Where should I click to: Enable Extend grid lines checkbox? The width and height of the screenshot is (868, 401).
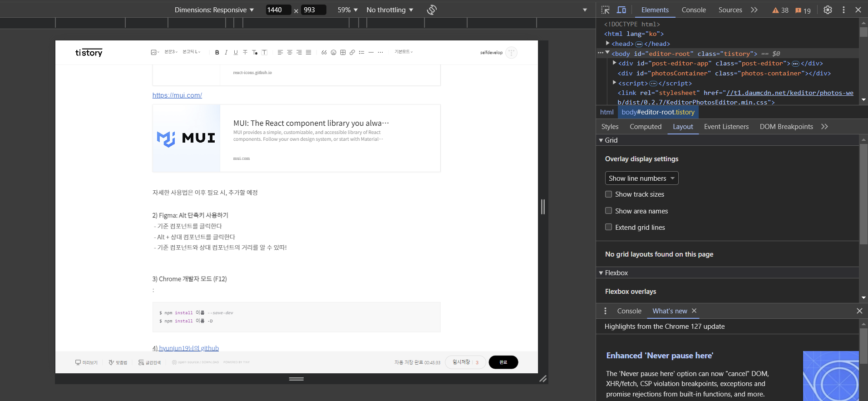[x=608, y=227]
